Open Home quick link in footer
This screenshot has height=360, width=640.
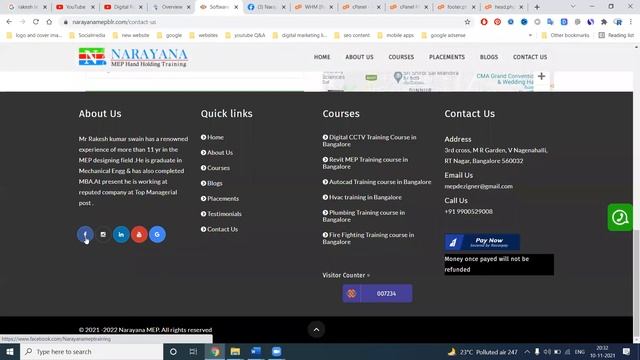point(212,137)
